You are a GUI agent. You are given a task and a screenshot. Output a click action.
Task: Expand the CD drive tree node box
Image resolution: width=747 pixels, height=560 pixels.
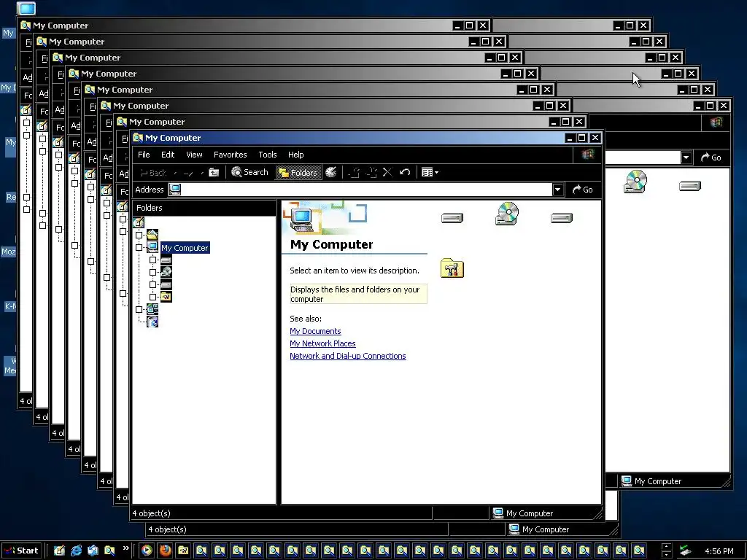152,273
